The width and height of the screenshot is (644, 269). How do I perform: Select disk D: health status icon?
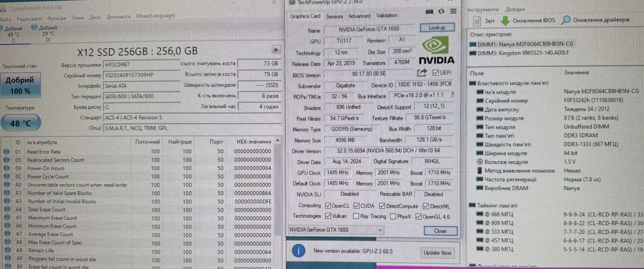tap(34, 28)
